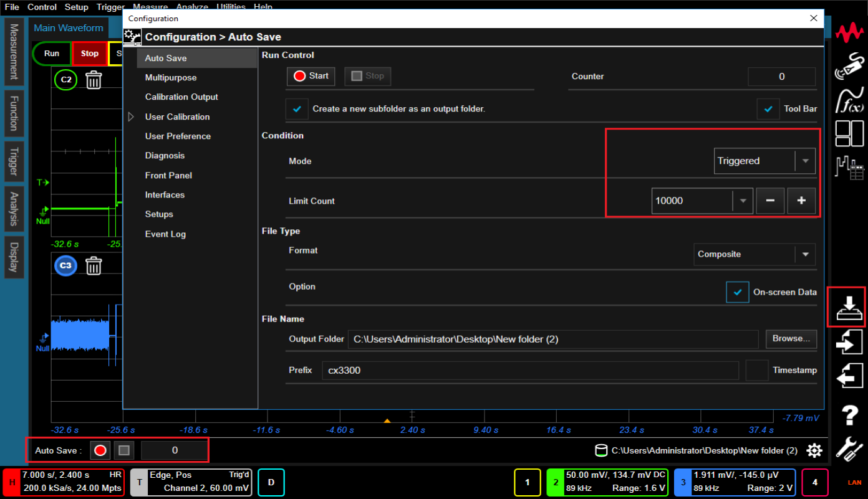Open the Measurement side tab
This screenshot has height=499, width=868.
point(14,52)
